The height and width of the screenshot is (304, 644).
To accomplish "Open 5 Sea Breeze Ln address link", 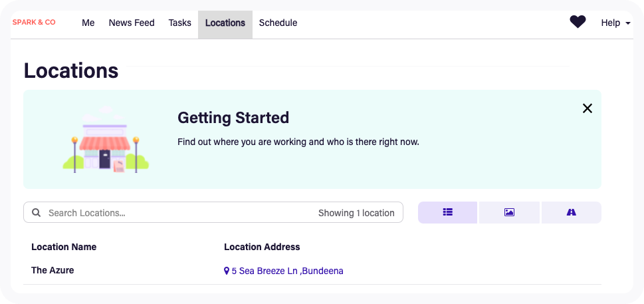I will click(287, 271).
